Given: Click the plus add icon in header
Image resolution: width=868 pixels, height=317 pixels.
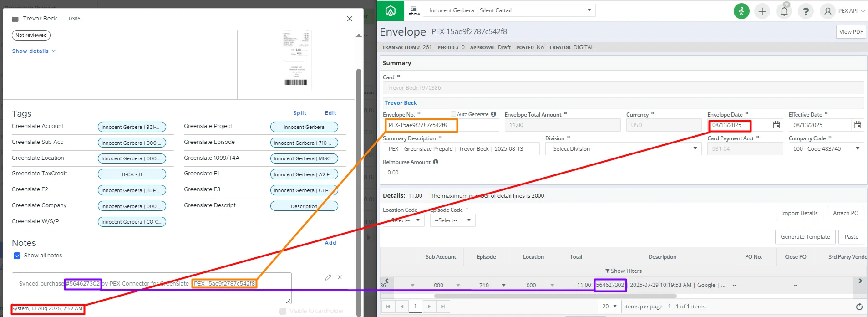Looking at the screenshot, I should point(762,11).
